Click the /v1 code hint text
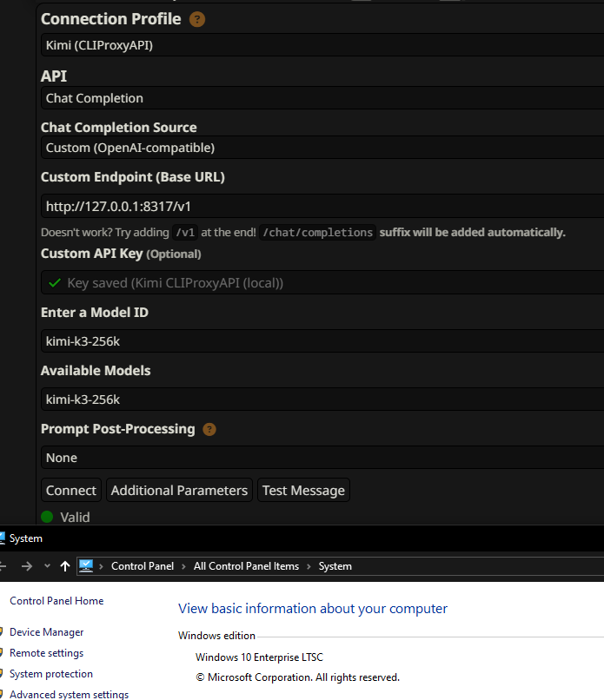The height and width of the screenshot is (700, 604). (185, 233)
